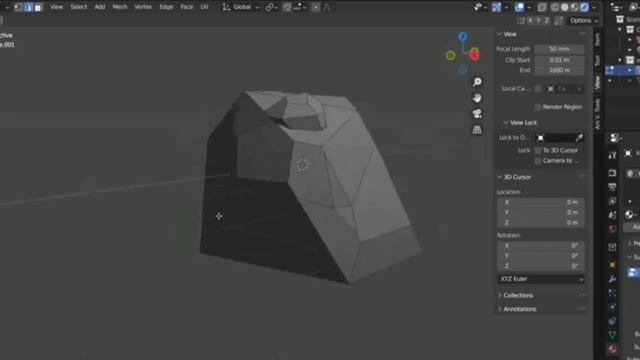The width and height of the screenshot is (640, 360).
Task: Open the viewport shading options dropdown
Action: 594,7
